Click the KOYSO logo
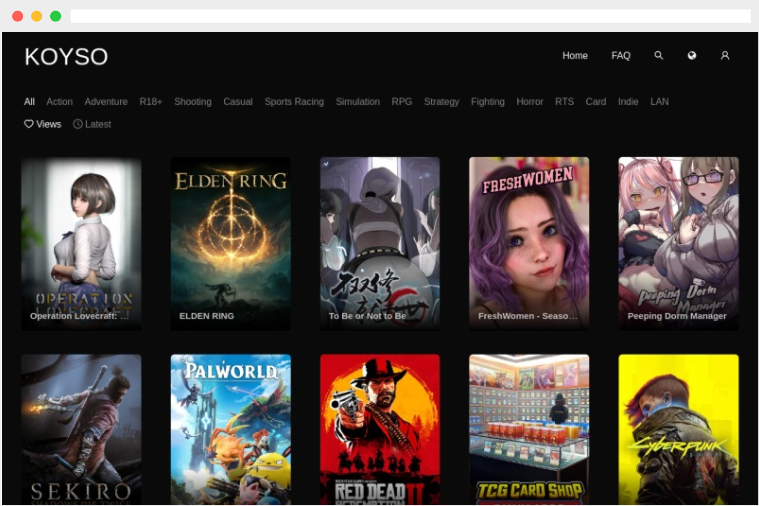The height and width of the screenshot is (506, 759). 66,57
